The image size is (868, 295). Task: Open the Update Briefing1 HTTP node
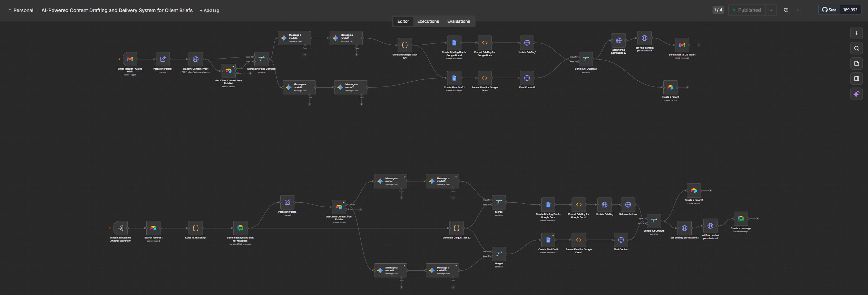(527, 43)
